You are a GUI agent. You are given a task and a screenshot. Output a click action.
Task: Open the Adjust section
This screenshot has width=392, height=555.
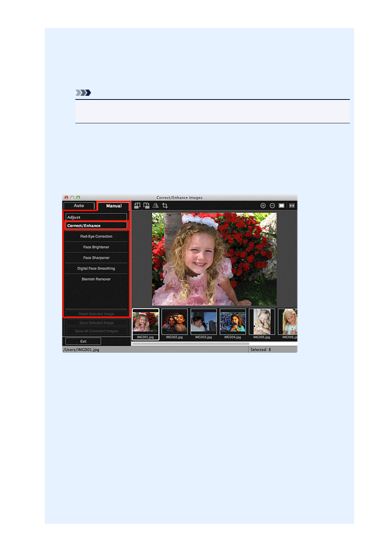pyautogui.click(x=96, y=217)
